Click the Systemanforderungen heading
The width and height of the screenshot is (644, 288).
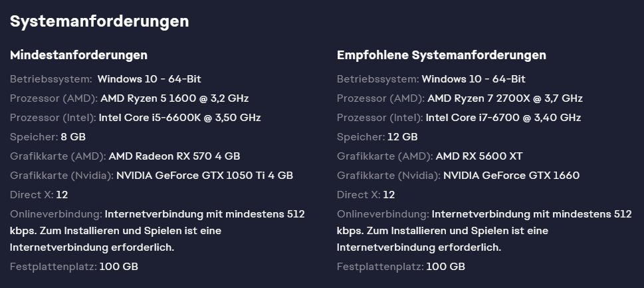100,22
